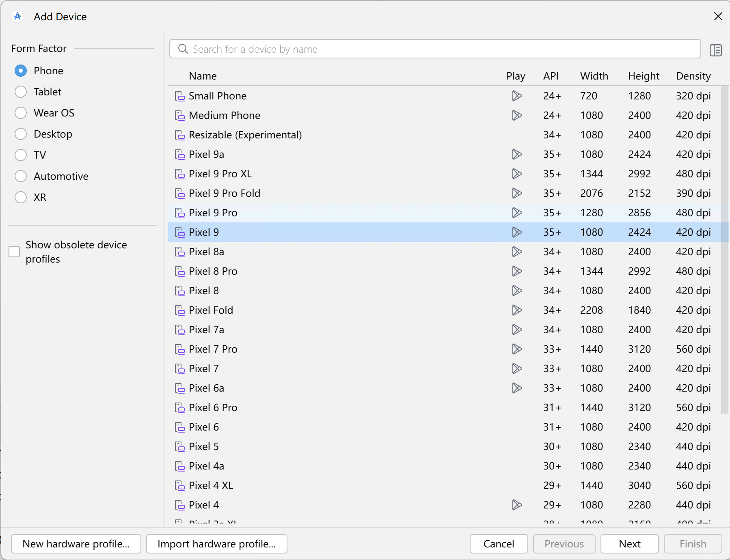Click the Play Store icon in Pixel Fold row

tap(517, 310)
